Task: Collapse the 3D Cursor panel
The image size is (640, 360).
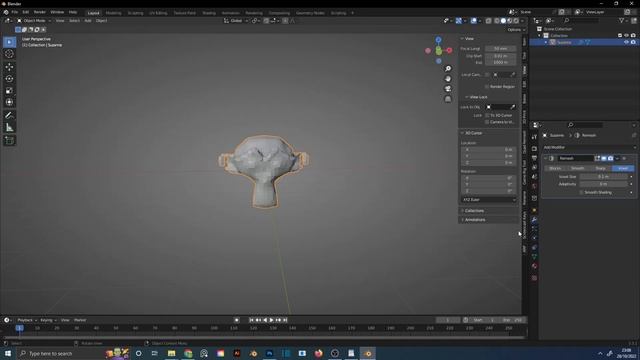Action: pos(463,133)
